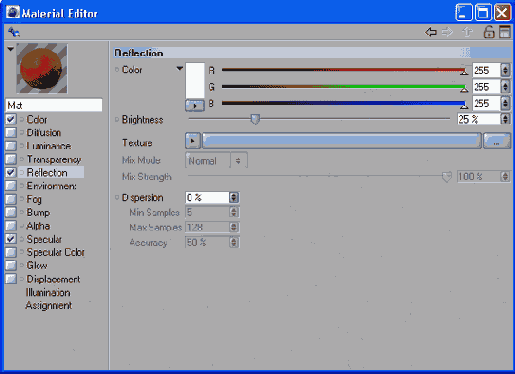Screen dimensions: 515x374
Task: Enable the Environment channel checkbox
Action: coord(11,186)
